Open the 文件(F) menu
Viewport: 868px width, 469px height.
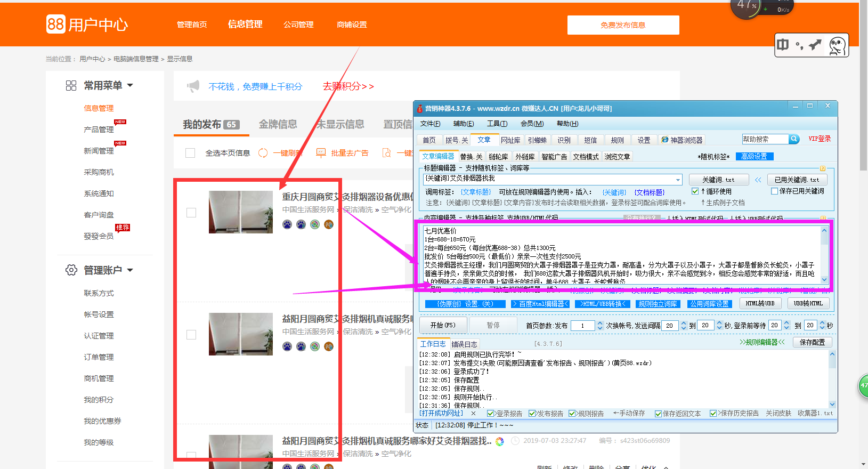(431, 124)
